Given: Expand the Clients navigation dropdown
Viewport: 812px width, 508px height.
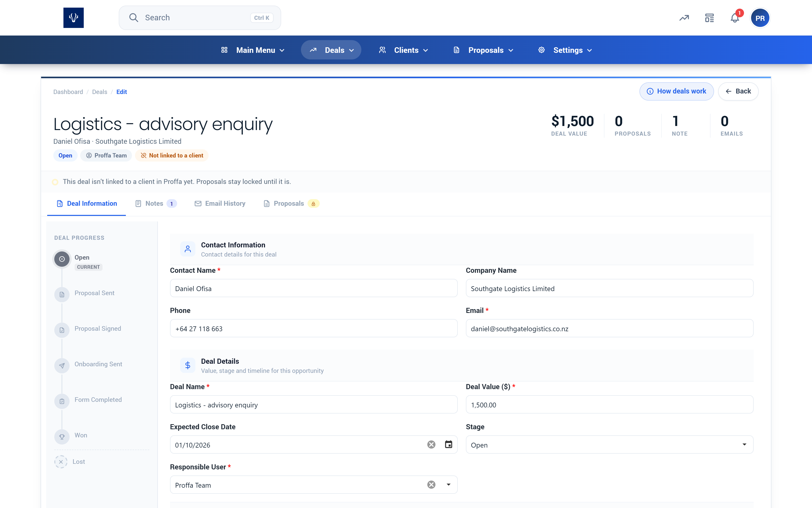Looking at the screenshot, I should tap(403, 50).
